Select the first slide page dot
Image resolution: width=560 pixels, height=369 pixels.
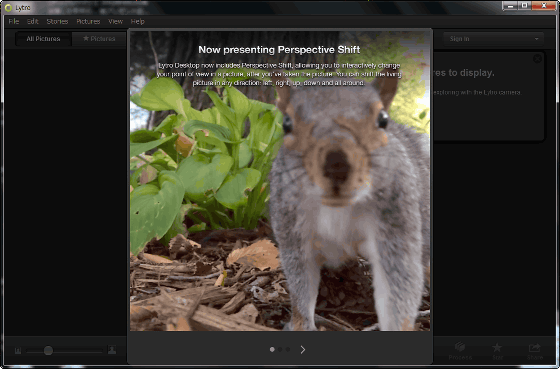[272, 350]
